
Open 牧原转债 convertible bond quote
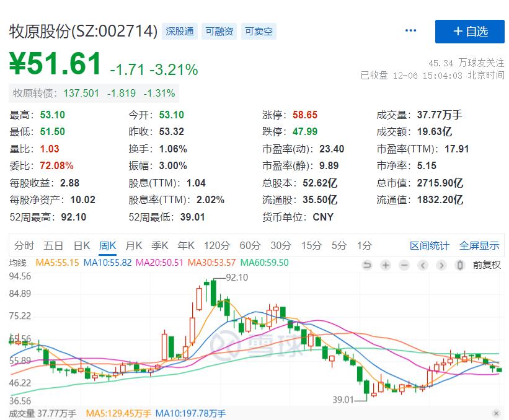[x=94, y=93]
